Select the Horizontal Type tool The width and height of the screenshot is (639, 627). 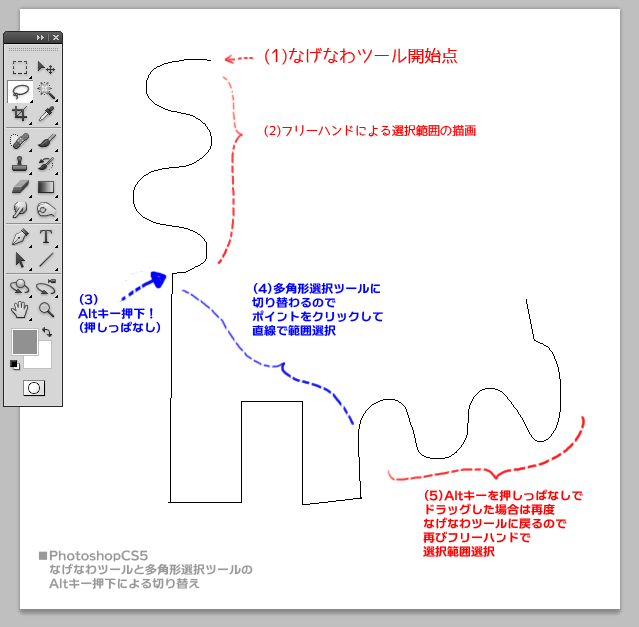coord(46,237)
